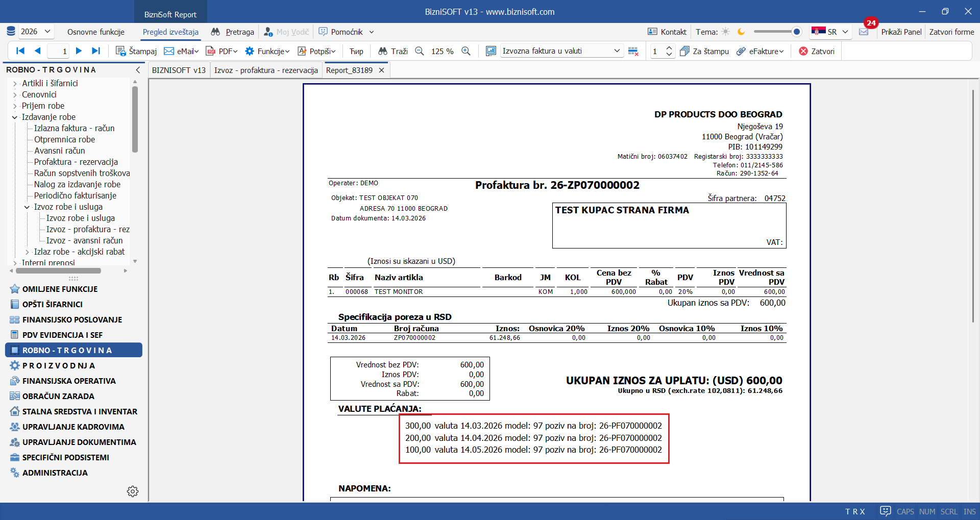Image resolution: width=980 pixels, height=520 pixels.
Task: Switch to dark theme moon icon
Action: [x=741, y=32]
